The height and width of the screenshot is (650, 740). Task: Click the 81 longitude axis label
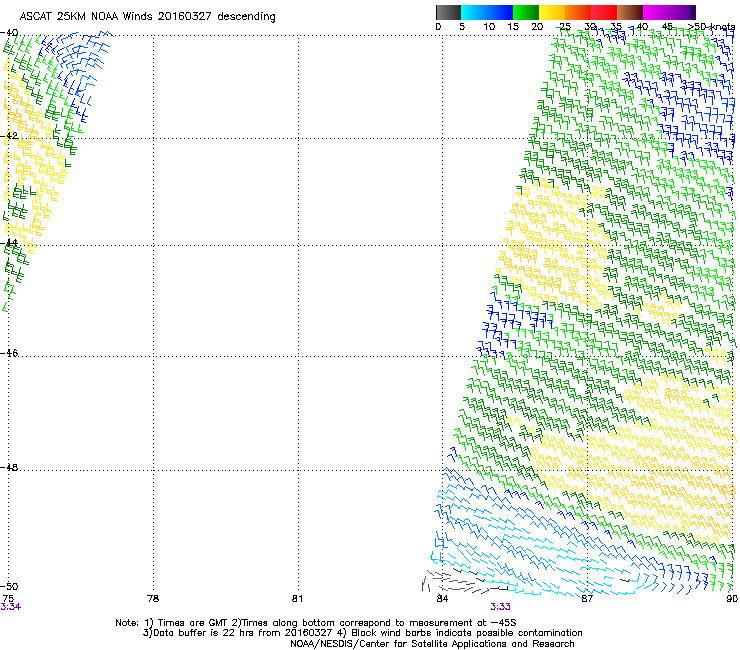tap(297, 598)
